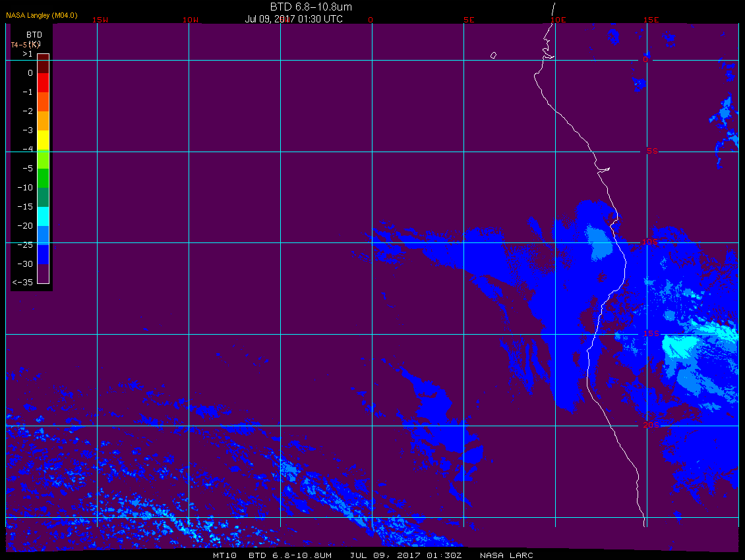The height and width of the screenshot is (560, 745).
Task: Click the purple legend segment below -30
Action: (44, 273)
